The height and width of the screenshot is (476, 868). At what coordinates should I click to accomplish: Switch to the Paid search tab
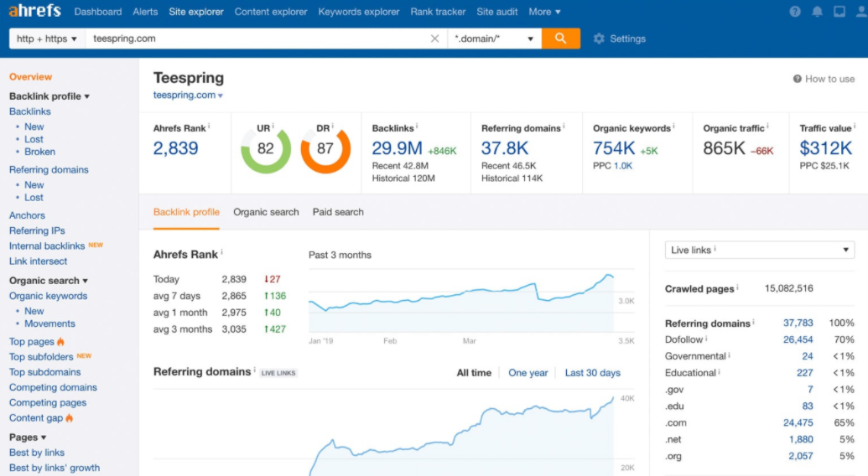pyautogui.click(x=338, y=212)
